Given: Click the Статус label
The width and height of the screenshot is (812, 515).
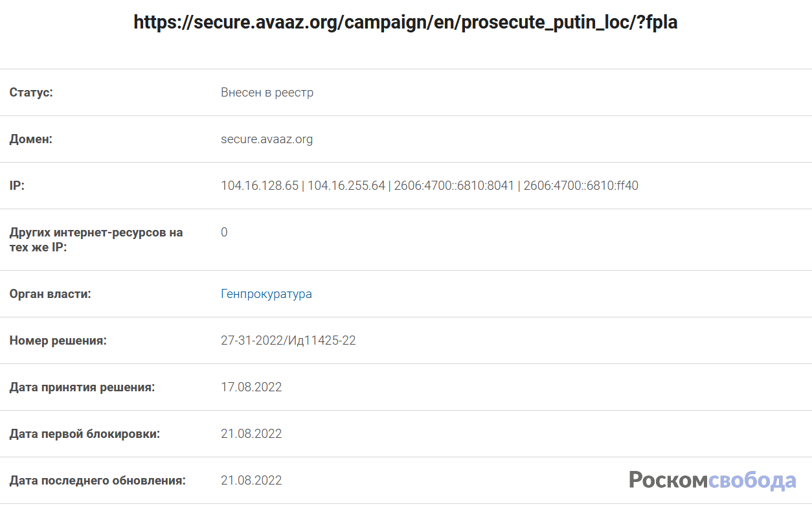Looking at the screenshot, I should [x=31, y=93].
